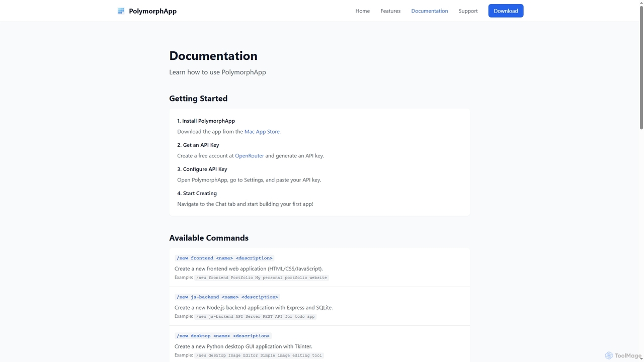Click 'Navigate to the Chat tab' instruction text
This screenshot has height=362, width=644.
(245, 204)
